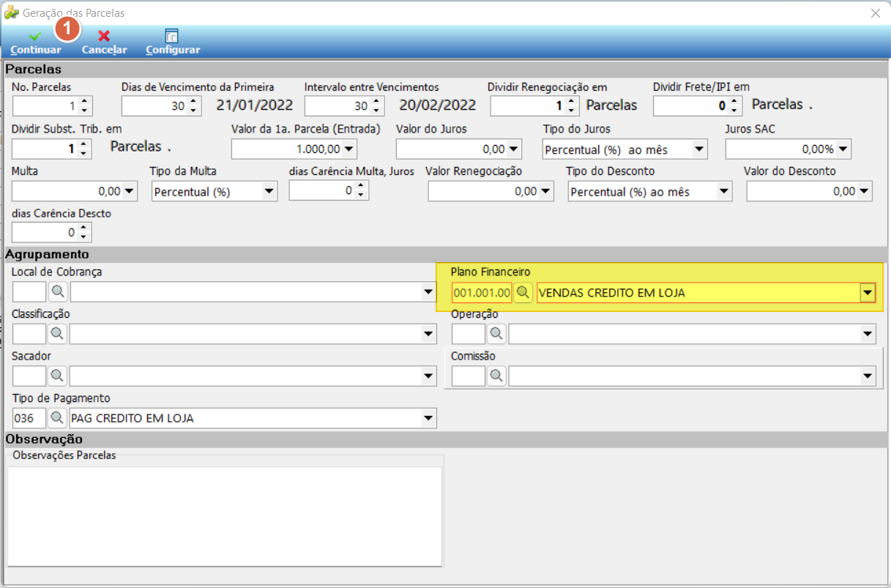Click the date 21/01/2022
Image resolution: width=891 pixels, height=588 pixels.
(x=254, y=105)
